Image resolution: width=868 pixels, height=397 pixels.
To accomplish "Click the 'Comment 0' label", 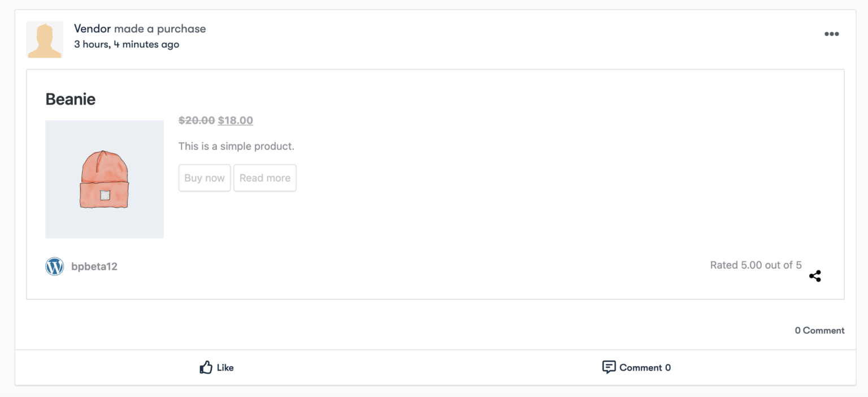I will point(645,368).
